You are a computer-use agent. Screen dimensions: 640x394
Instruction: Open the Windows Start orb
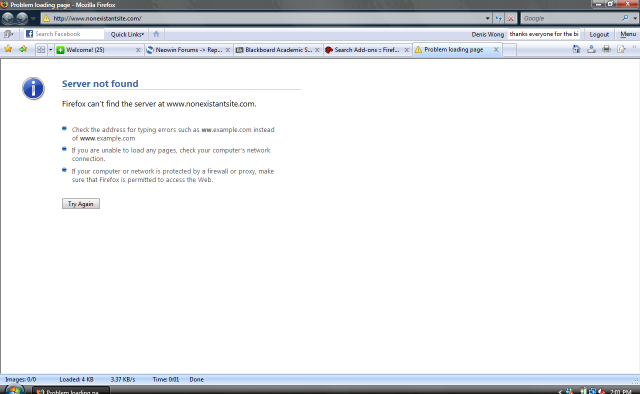coord(14,390)
